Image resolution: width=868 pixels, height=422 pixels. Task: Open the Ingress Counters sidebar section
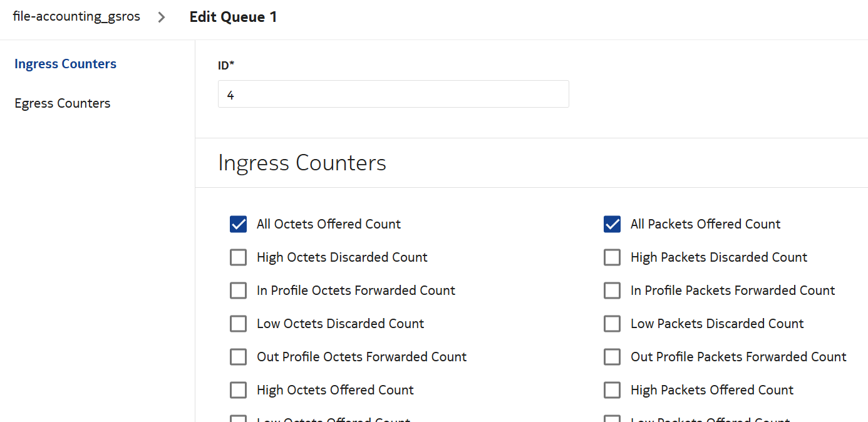click(x=65, y=64)
